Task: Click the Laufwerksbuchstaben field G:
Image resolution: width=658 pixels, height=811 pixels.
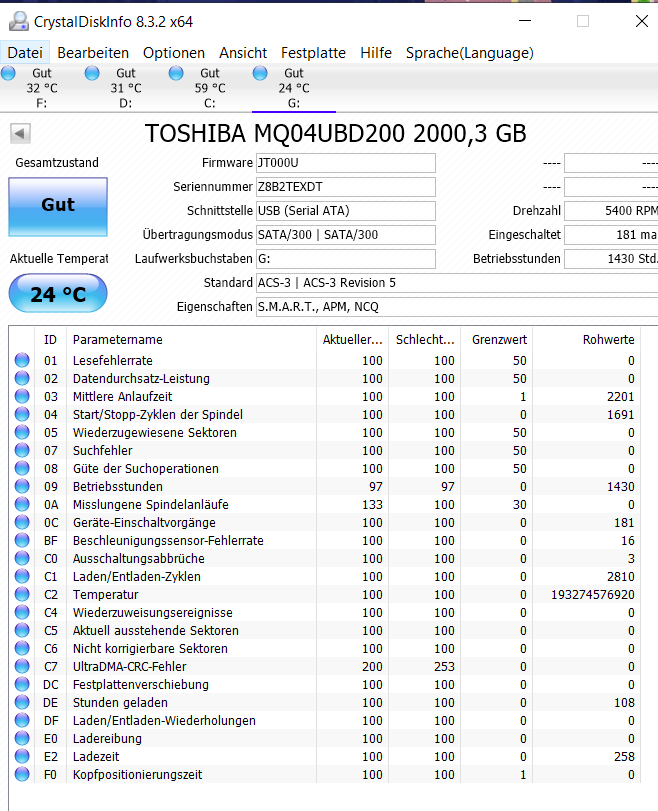Action: click(x=346, y=259)
